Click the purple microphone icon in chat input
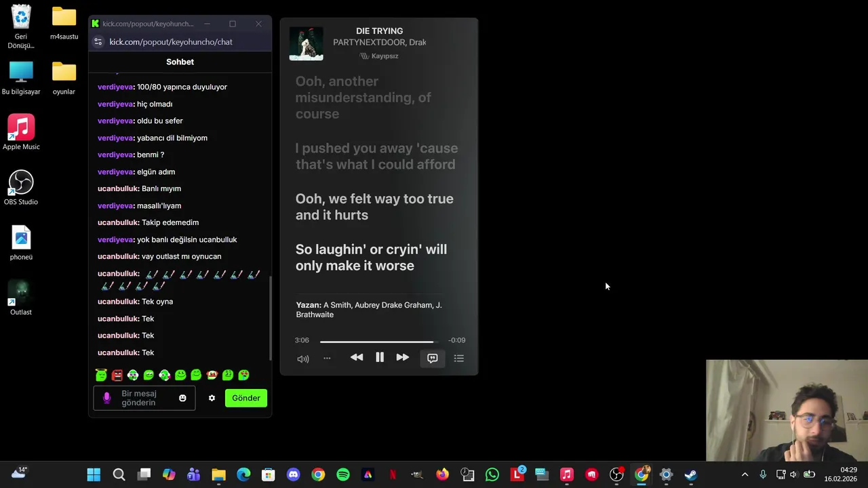This screenshot has width=868, height=488. point(106,398)
